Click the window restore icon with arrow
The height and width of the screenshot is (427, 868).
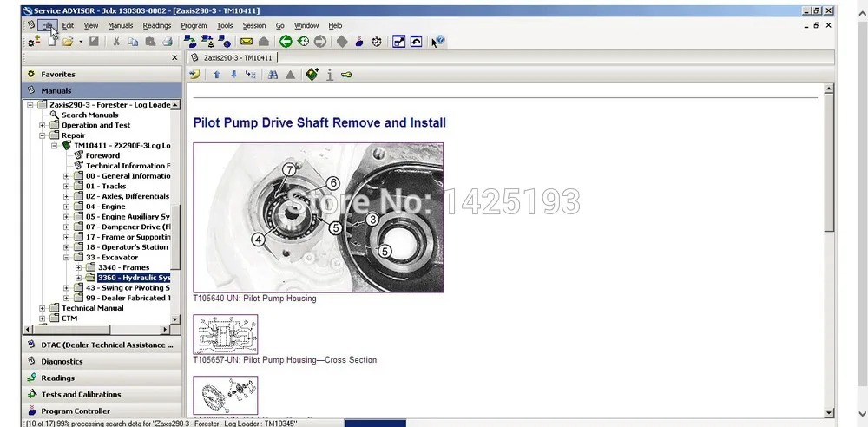(398, 42)
